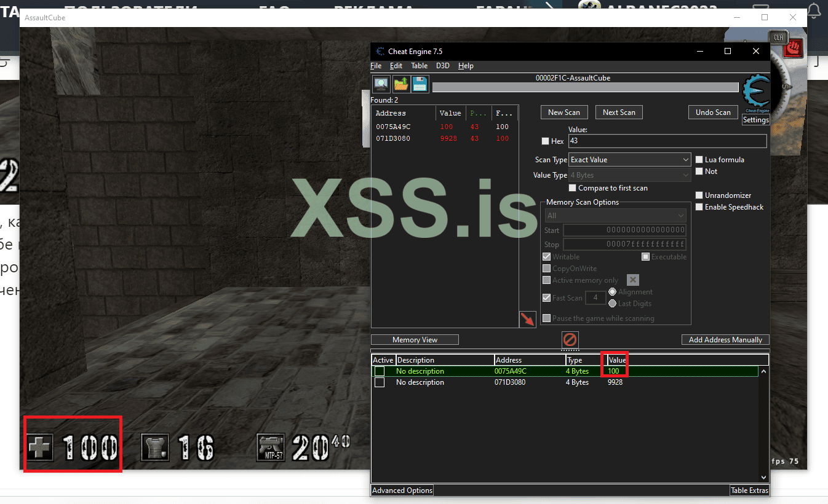The width and height of the screenshot is (828, 504).
Task: Select the Alignment radio button
Action: pyautogui.click(x=612, y=292)
